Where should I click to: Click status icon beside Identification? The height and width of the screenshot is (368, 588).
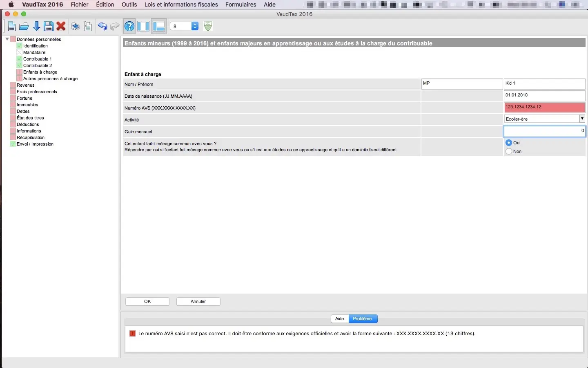click(x=19, y=46)
